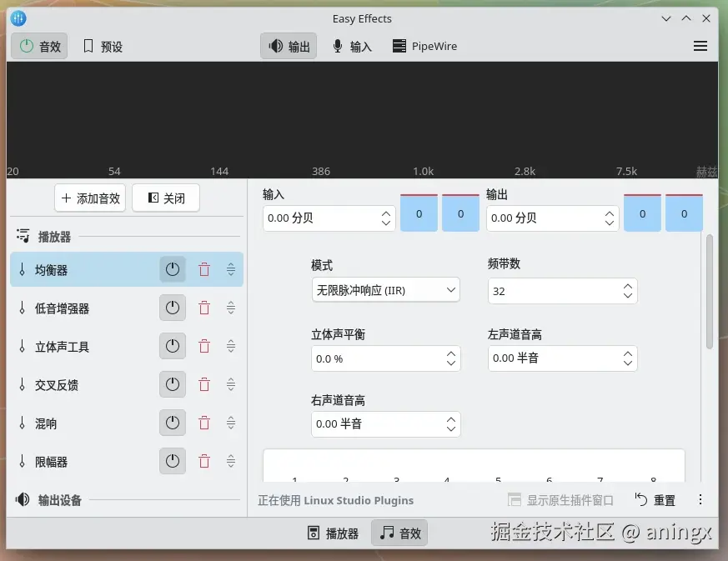Click 添加音效 add effect button

(90, 198)
